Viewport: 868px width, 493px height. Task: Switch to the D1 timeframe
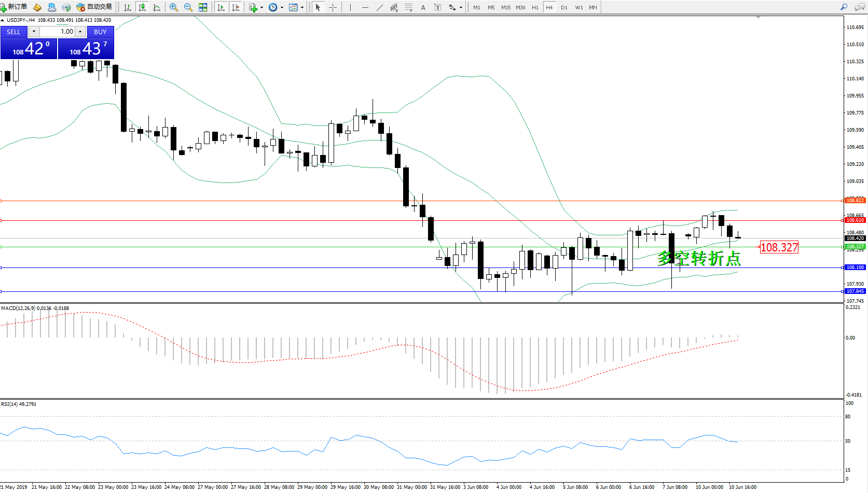click(564, 7)
